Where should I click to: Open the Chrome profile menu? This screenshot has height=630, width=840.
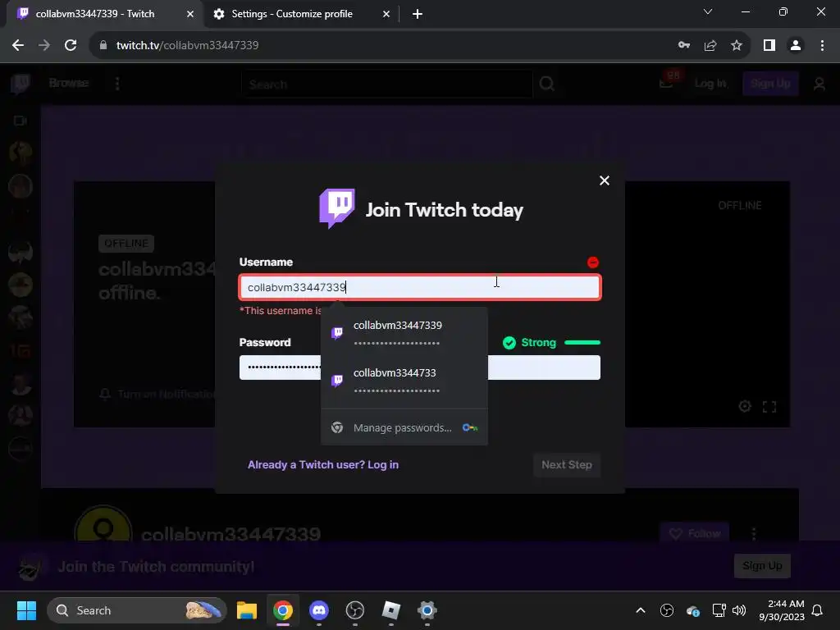coord(796,46)
